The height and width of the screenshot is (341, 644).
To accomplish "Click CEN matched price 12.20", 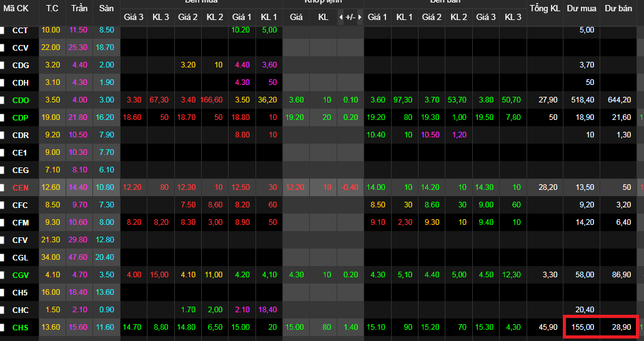I will (x=295, y=187).
